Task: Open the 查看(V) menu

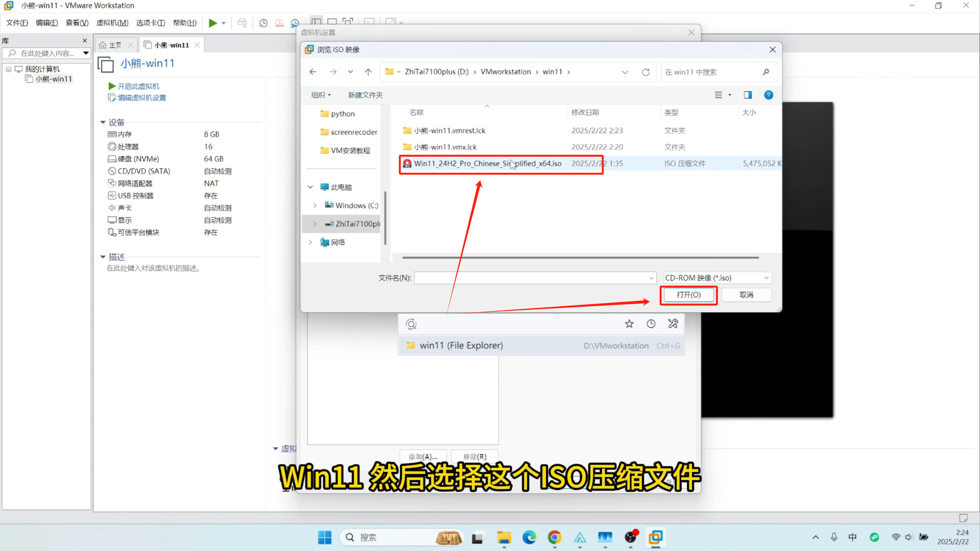Action: tap(77, 23)
